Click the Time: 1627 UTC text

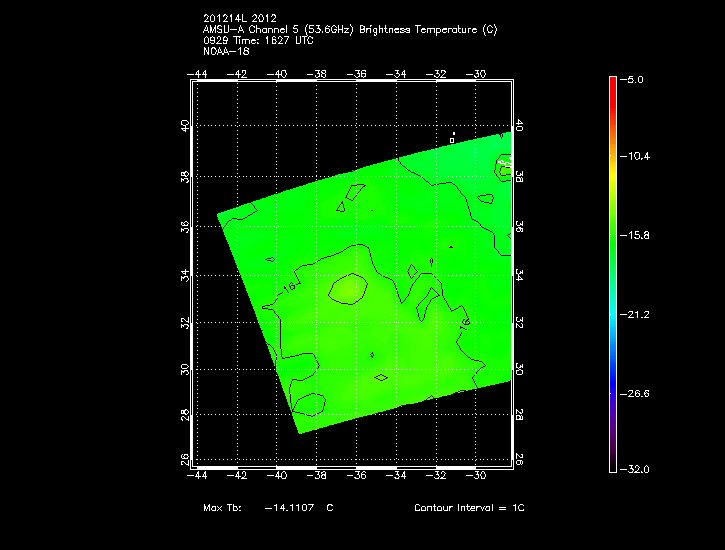tap(265, 40)
